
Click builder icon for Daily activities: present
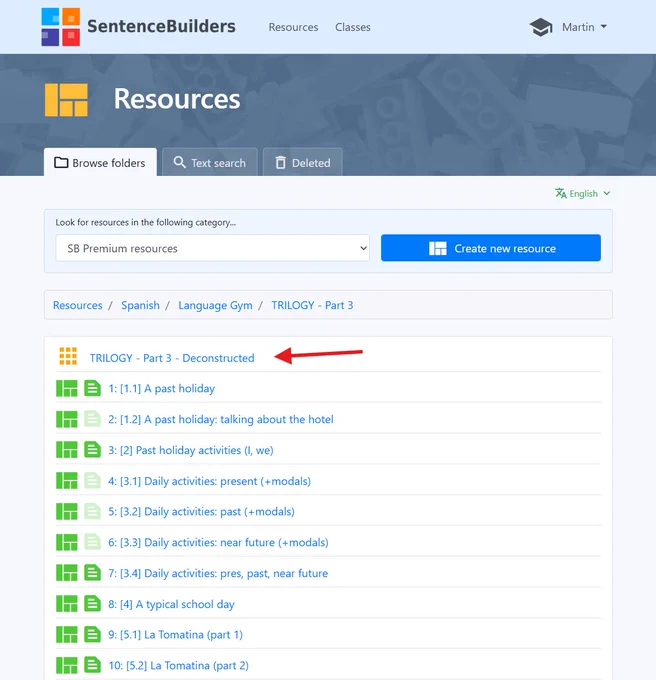[x=67, y=481]
